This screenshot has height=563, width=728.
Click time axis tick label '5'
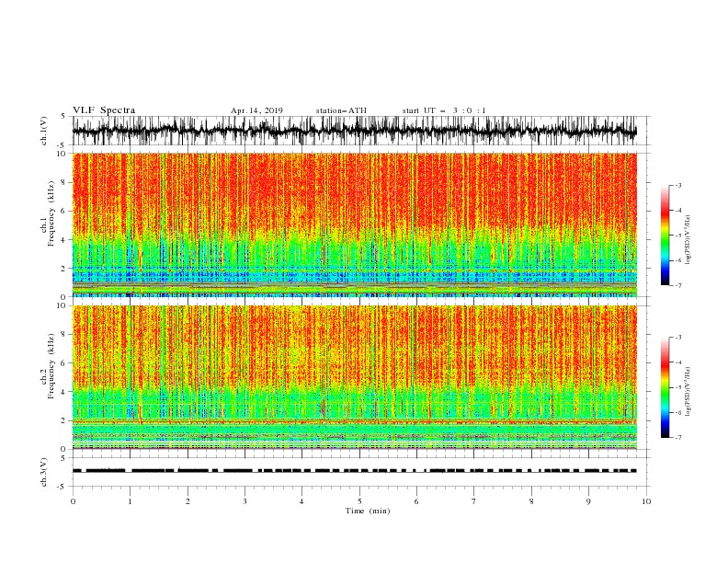359,501
